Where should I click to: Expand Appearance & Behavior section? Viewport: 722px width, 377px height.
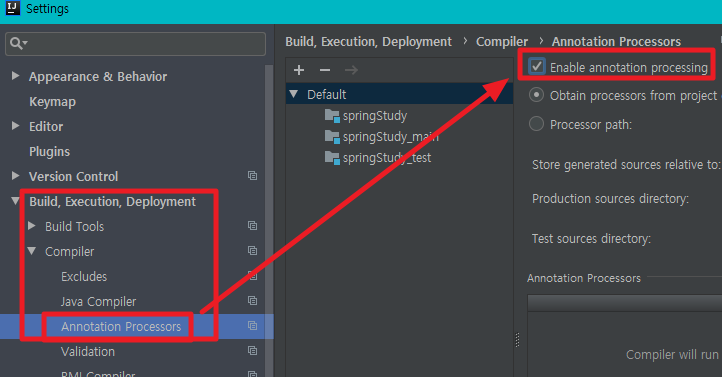point(15,75)
